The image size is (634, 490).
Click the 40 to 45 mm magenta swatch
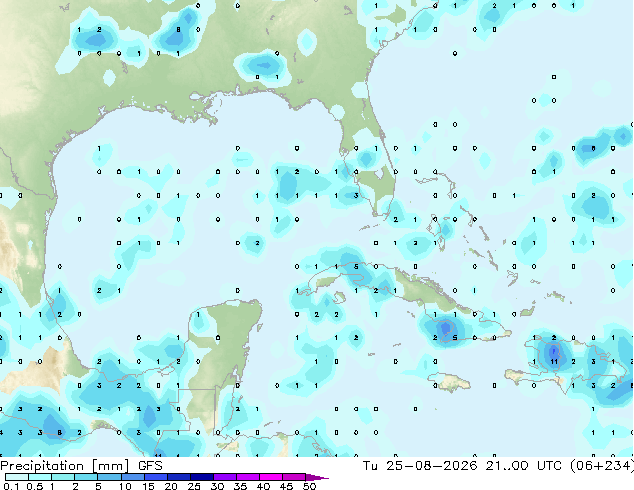point(270,477)
